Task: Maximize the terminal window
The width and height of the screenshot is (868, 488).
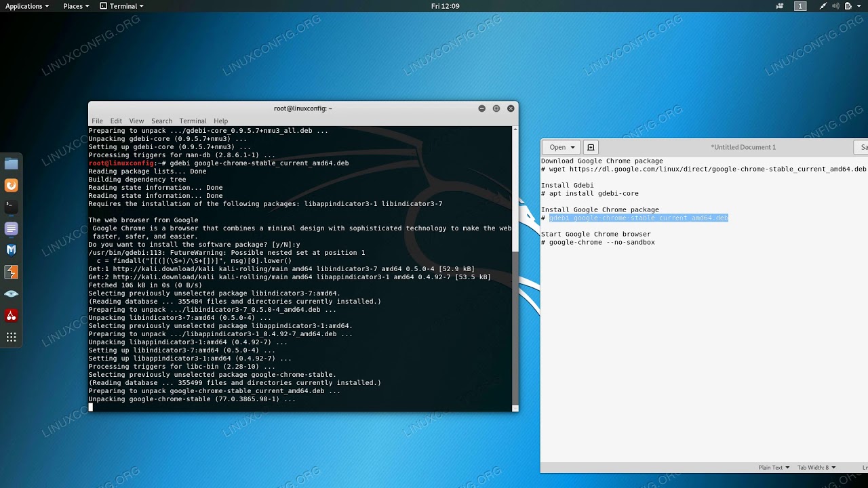Action: [496, 108]
